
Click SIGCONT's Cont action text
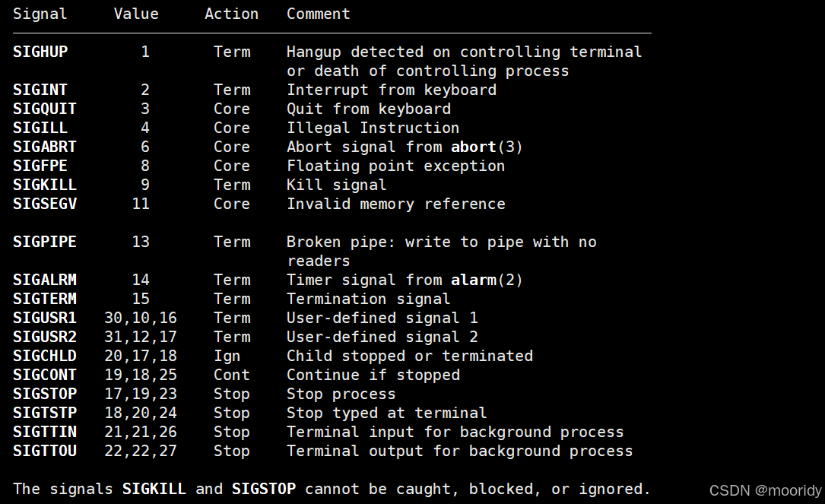231,375
